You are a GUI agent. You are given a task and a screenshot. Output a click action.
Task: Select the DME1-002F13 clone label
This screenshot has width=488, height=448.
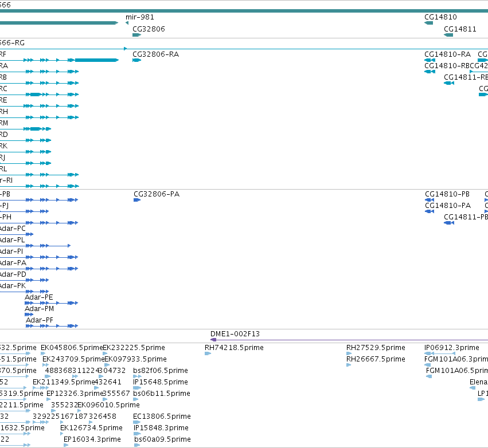click(x=235, y=334)
